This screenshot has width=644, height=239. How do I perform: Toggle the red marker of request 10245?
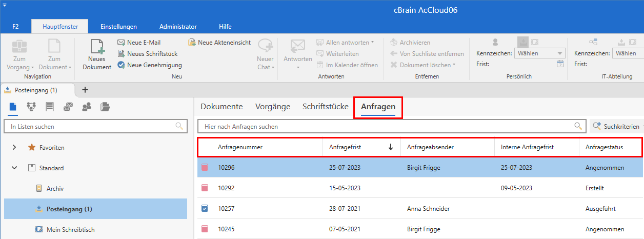coord(205,229)
